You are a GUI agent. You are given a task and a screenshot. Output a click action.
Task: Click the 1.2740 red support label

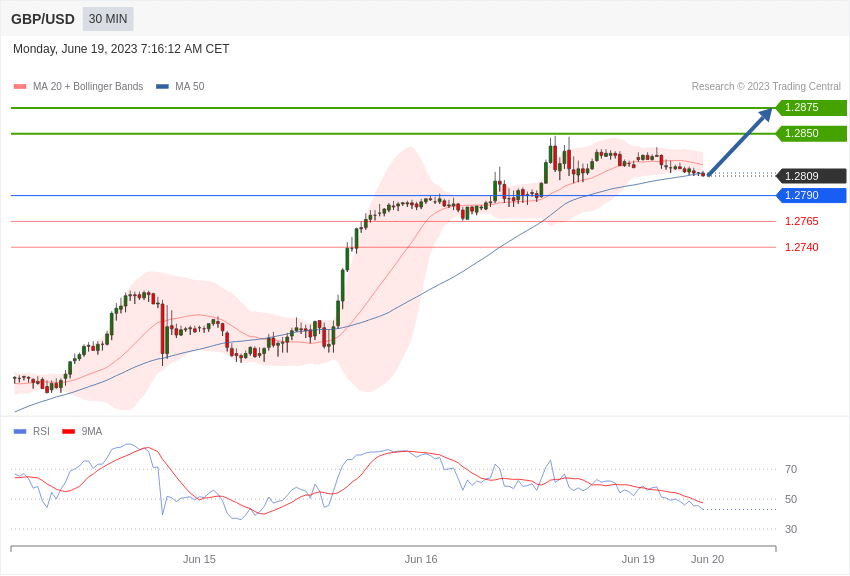point(801,248)
